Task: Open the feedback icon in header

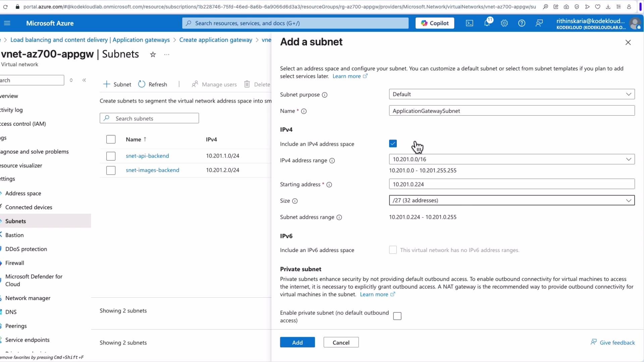Action: tap(539, 23)
